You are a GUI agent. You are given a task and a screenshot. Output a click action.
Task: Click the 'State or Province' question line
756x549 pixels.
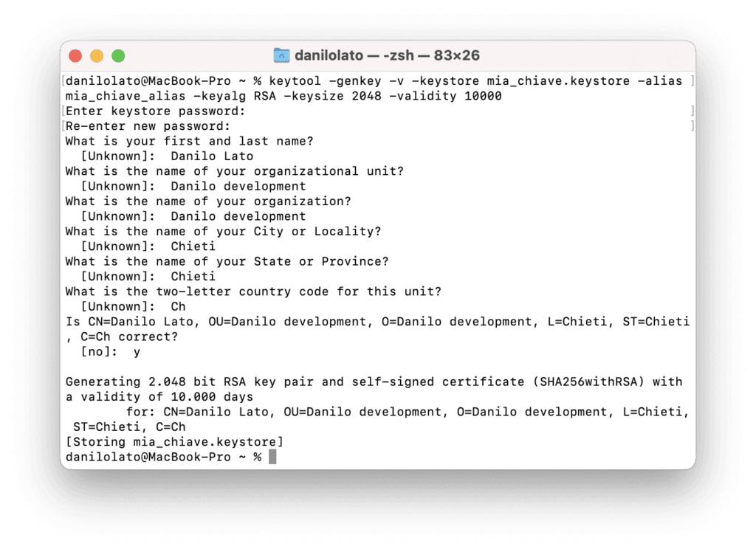pyautogui.click(x=227, y=261)
